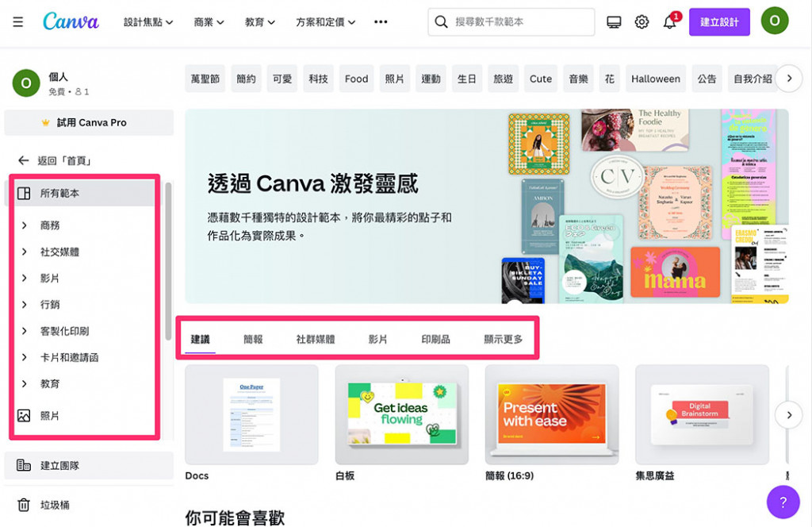This screenshot has width=812, height=527.
Task: Select the Food category chip
Action: pyautogui.click(x=356, y=79)
